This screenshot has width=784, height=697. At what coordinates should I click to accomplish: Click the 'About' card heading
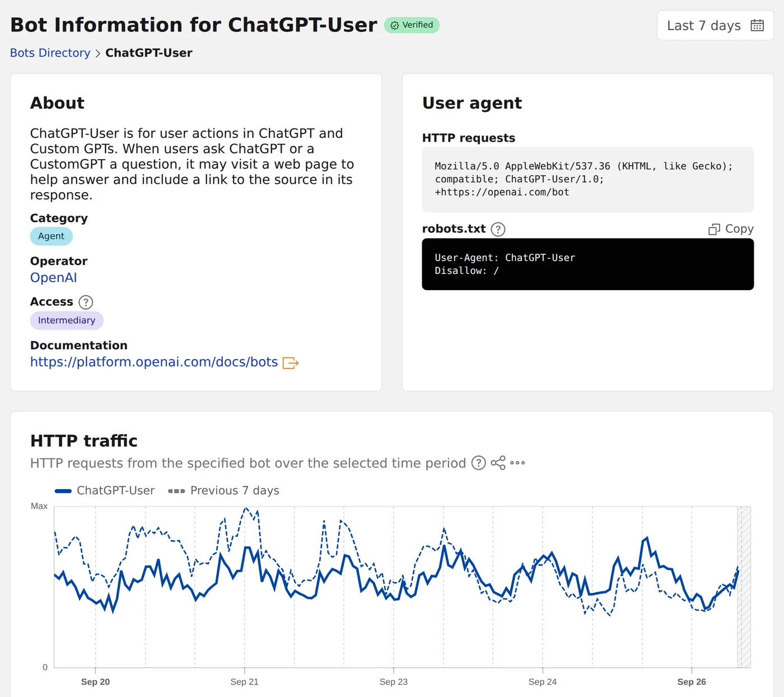click(57, 103)
